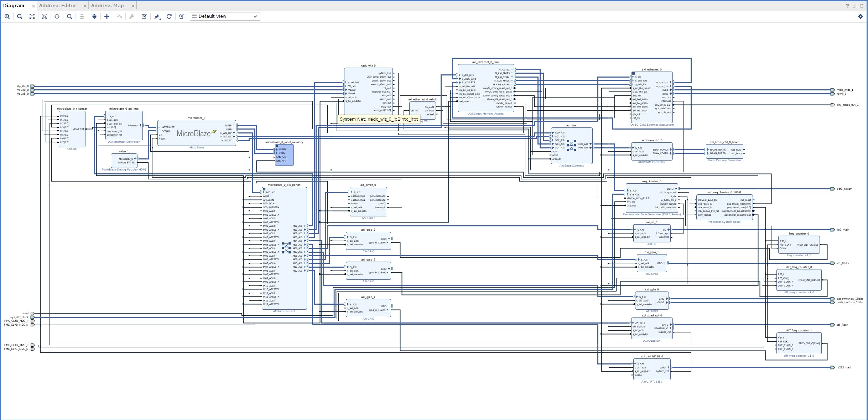
Task: Click the Validate Design checkmark icon
Action: (144, 16)
